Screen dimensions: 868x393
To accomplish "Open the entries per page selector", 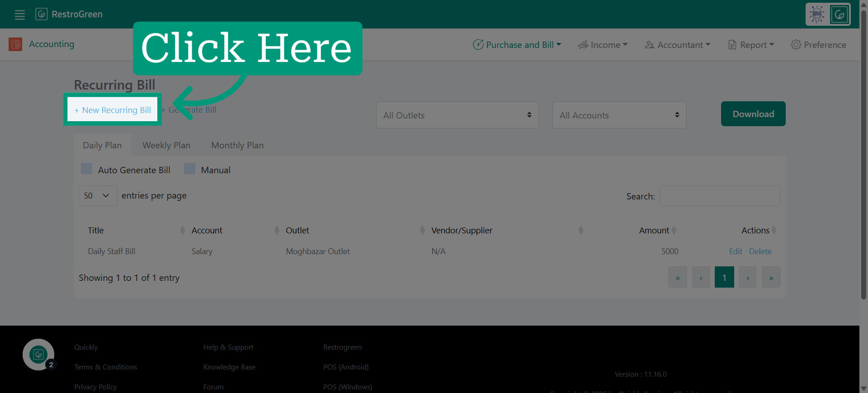I will click(98, 196).
